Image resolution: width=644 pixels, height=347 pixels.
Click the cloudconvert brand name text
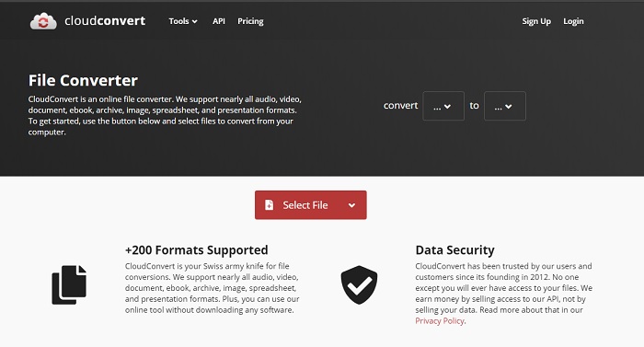[105, 21]
